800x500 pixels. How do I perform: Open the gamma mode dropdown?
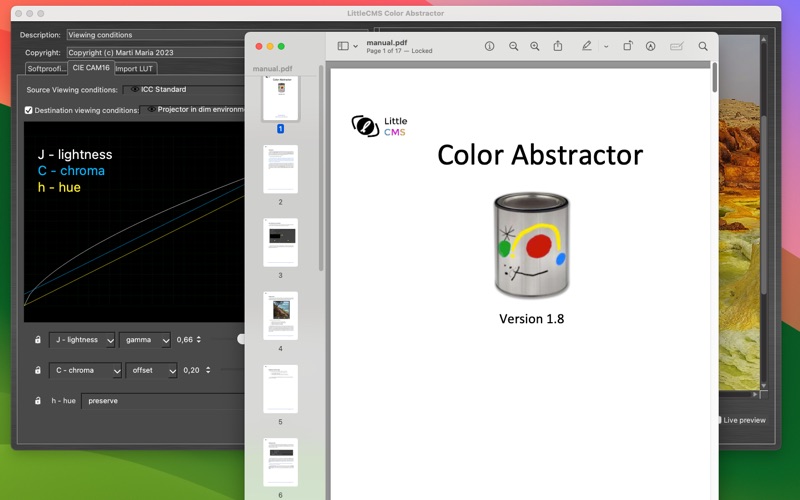point(144,340)
